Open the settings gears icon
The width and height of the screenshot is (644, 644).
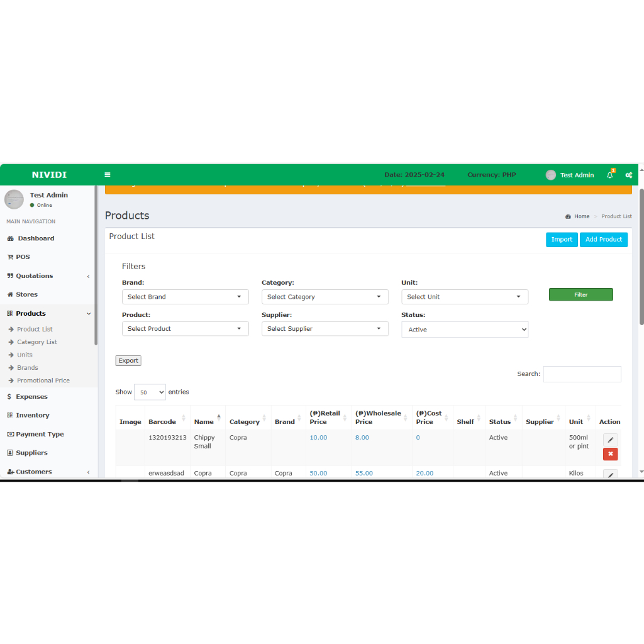tap(628, 175)
